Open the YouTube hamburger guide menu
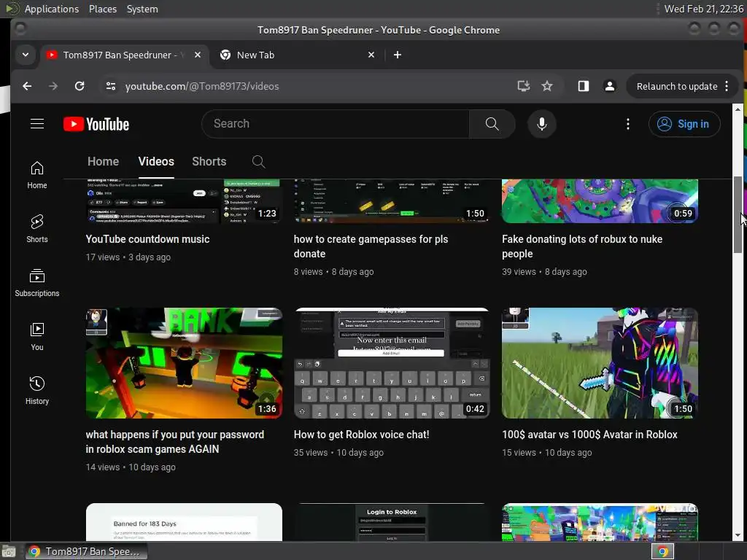The height and width of the screenshot is (560, 747). [37, 124]
